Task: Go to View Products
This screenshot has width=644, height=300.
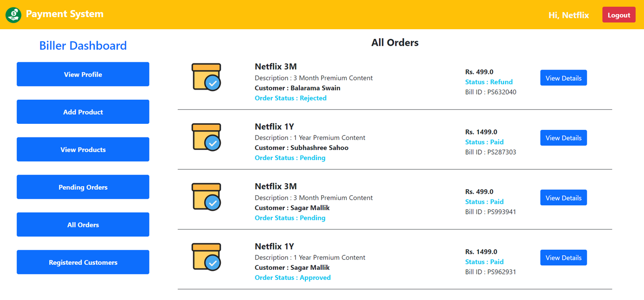Action: point(83,149)
